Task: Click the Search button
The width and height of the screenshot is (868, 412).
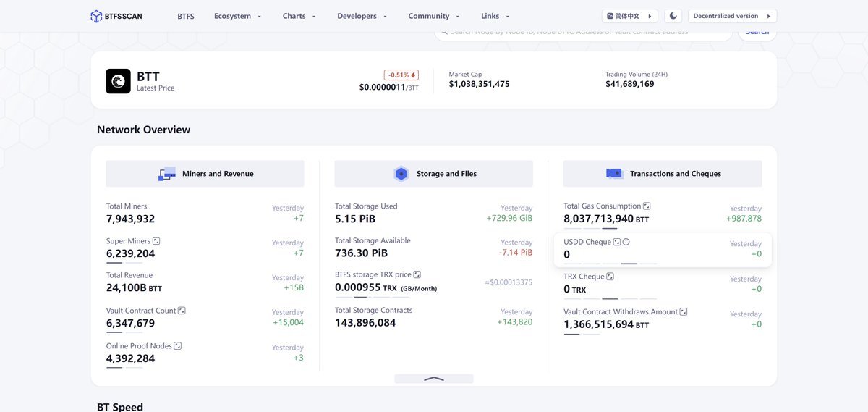Action: point(757,31)
